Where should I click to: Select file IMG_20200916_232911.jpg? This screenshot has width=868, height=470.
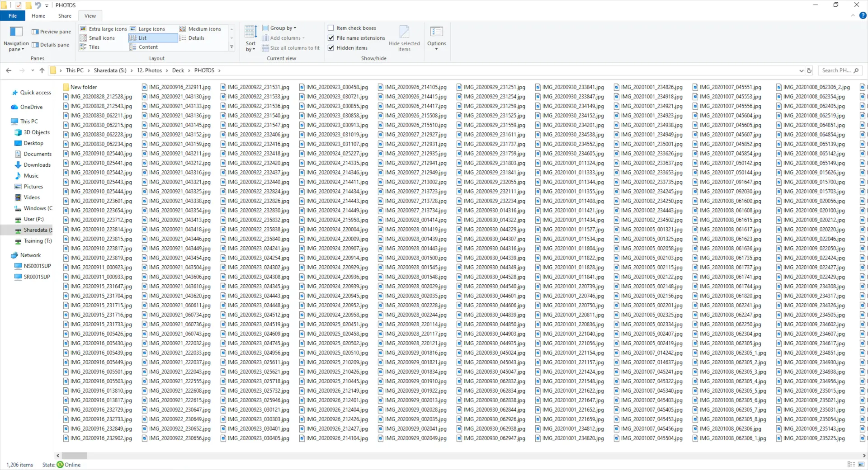coord(176,87)
